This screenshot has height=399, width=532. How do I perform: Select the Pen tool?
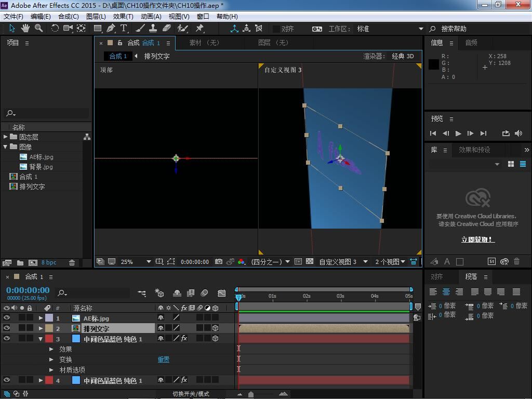point(111,29)
